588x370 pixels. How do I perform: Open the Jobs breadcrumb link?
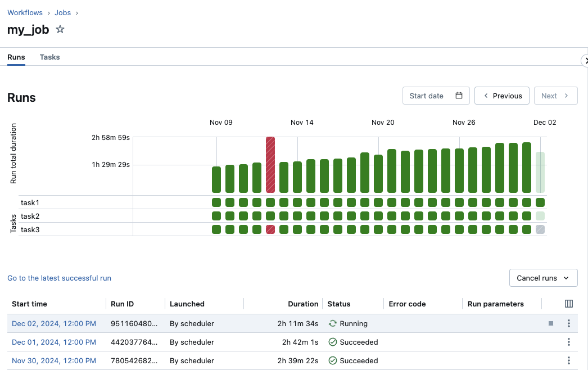pyautogui.click(x=62, y=12)
